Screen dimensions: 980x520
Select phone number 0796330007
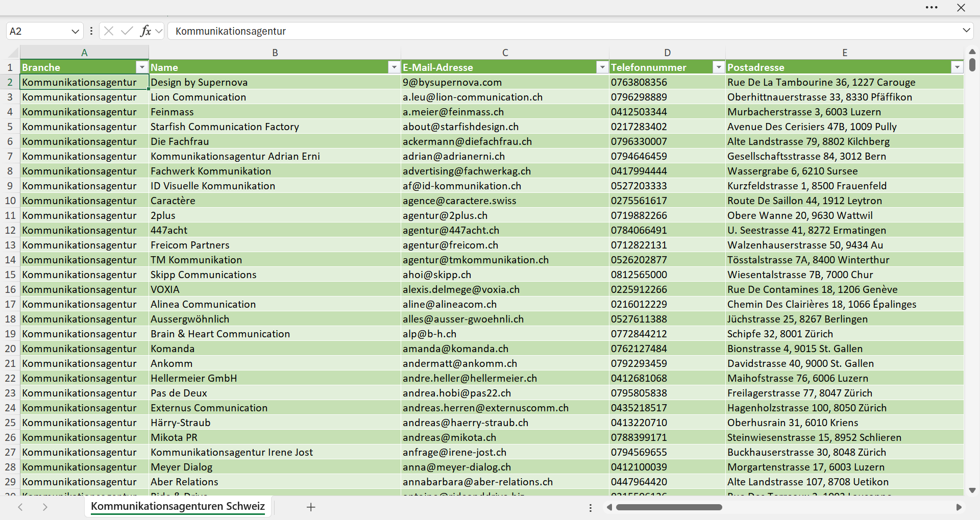point(667,141)
